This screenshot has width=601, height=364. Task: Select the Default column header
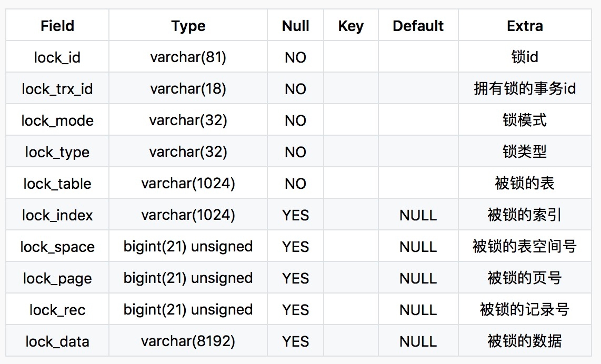click(x=418, y=26)
